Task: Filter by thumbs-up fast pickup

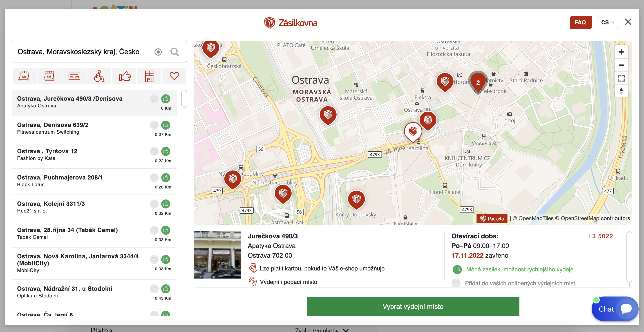Action: [x=125, y=76]
